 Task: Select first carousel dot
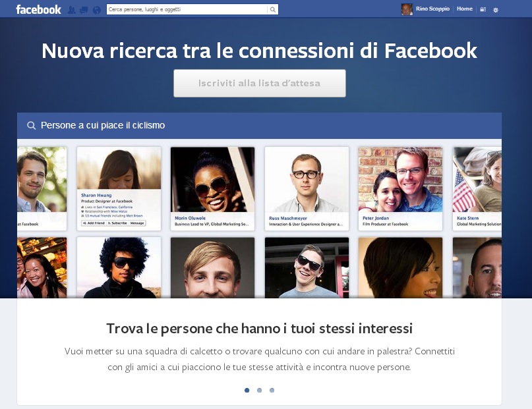pyautogui.click(x=247, y=390)
